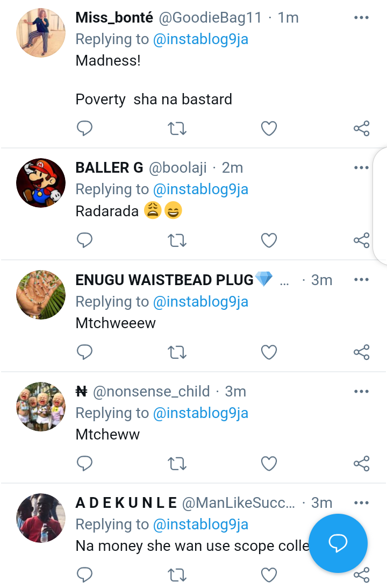Image resolution: width=387 pixels, height=588 pixels.
Task: Like Miss_bonté's reply with the heart
Action: [269, 129]
